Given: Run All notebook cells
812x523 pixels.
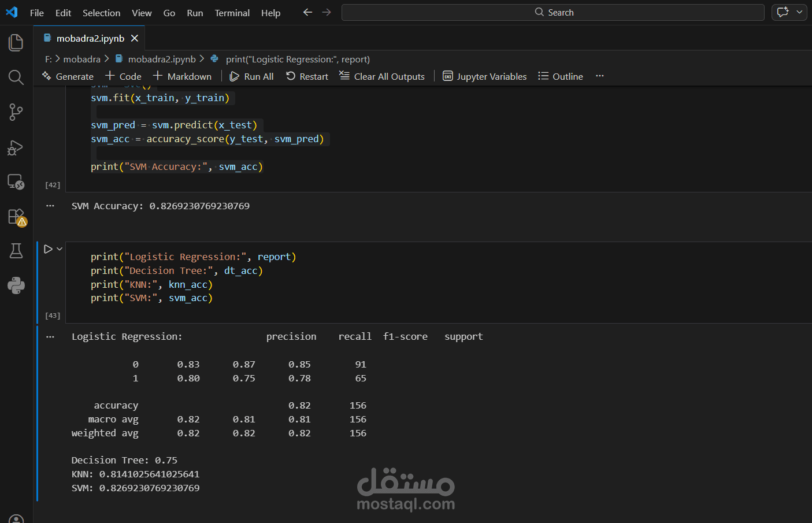Looking at the screenshot, I should [x=251, y=76].
